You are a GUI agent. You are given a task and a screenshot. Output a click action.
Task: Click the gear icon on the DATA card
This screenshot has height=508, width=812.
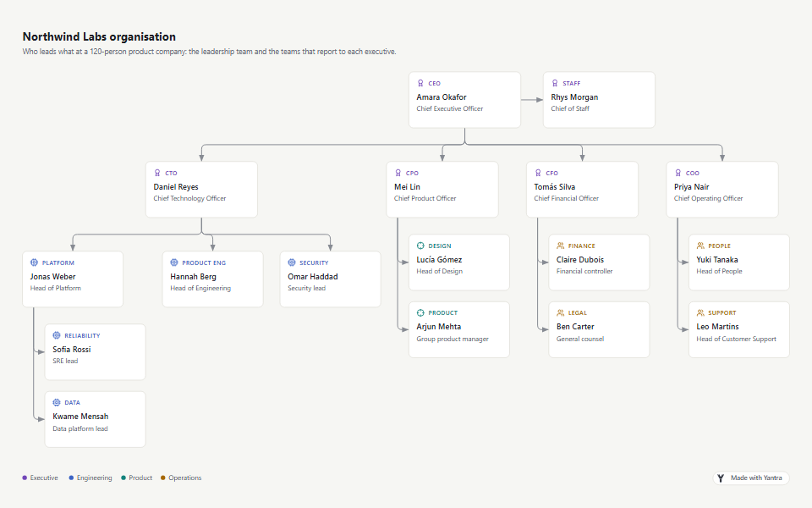point(57,402)
